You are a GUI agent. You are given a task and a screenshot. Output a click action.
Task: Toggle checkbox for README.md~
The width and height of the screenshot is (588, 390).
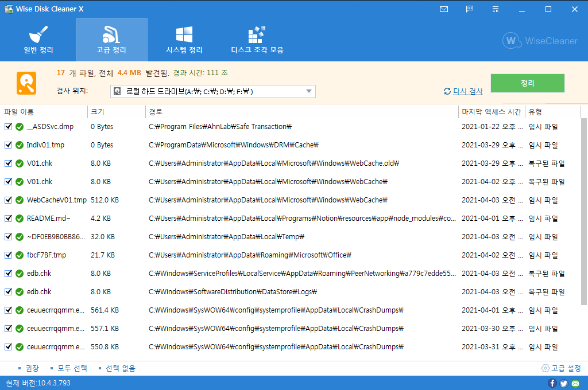tap(8, 219)
